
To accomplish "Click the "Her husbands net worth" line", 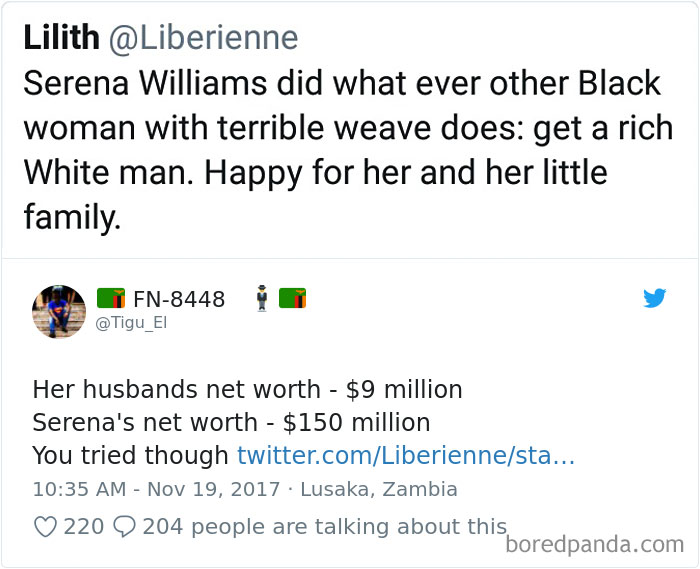I will (247, 389).
